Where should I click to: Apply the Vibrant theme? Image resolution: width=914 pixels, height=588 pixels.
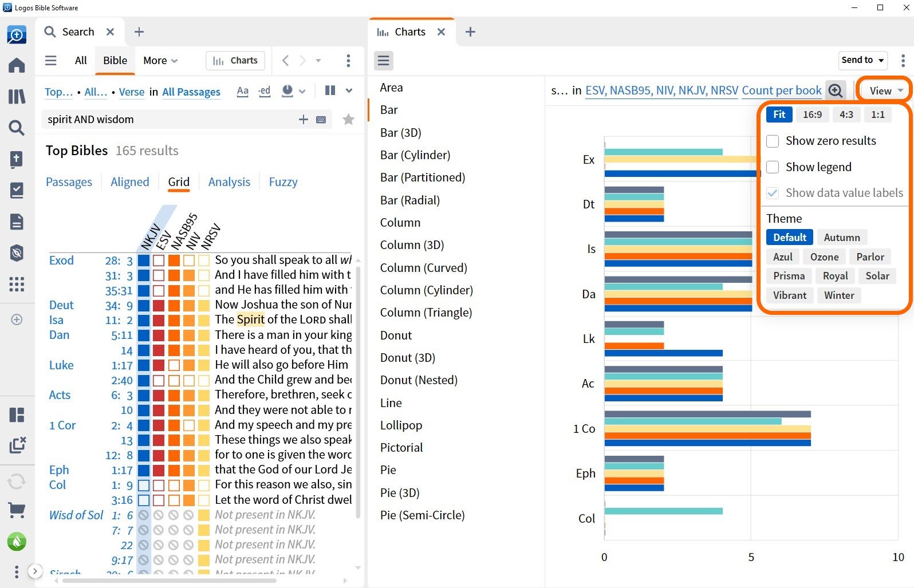789,295
